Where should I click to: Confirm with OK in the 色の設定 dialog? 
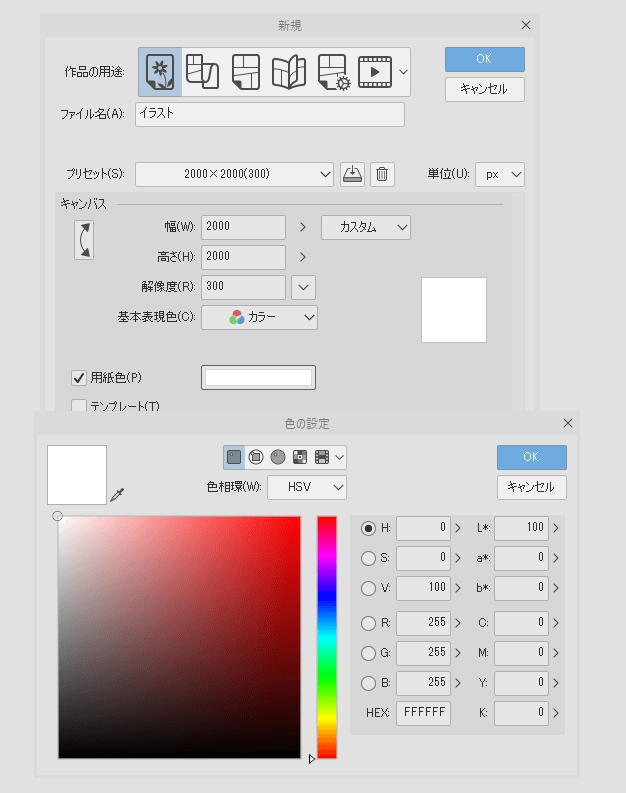pyautogui.click(x=531, y=457)
